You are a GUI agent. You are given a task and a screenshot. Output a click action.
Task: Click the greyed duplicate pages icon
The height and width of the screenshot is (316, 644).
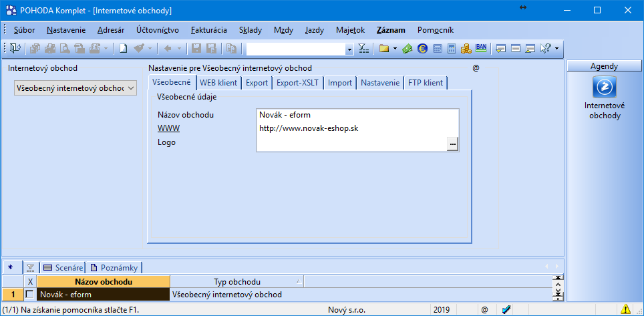tap(231, 49)
